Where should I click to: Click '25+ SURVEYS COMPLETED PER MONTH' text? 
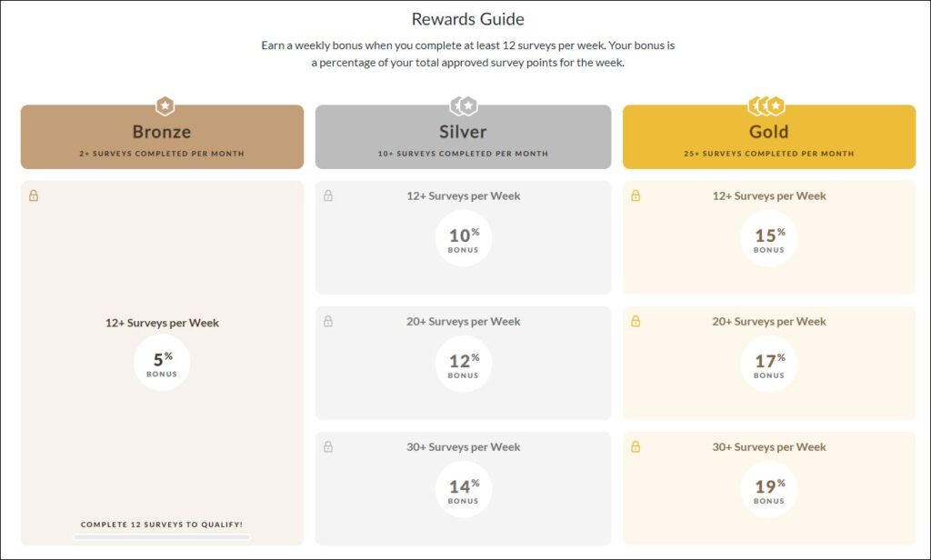pos(769,154)
